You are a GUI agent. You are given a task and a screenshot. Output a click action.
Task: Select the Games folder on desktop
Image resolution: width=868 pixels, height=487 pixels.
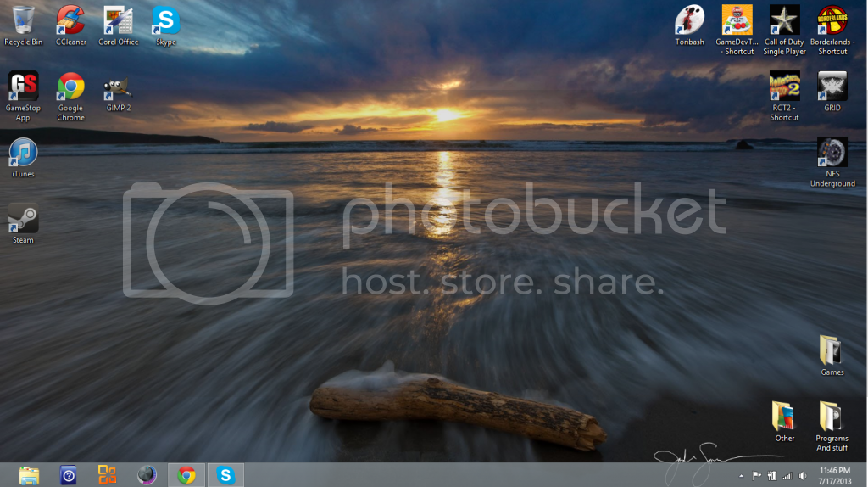pos(832,355)
